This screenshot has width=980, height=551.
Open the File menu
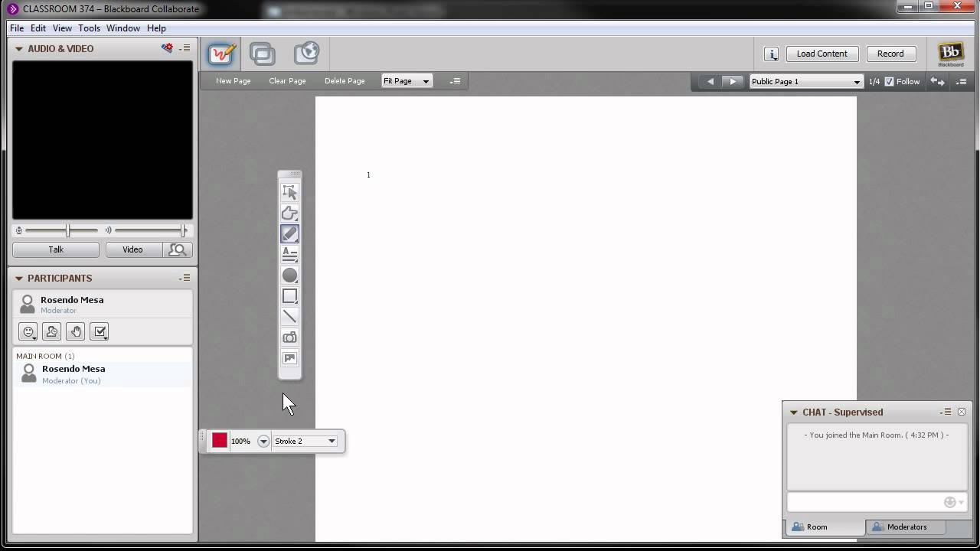click(x=17, y=28)
